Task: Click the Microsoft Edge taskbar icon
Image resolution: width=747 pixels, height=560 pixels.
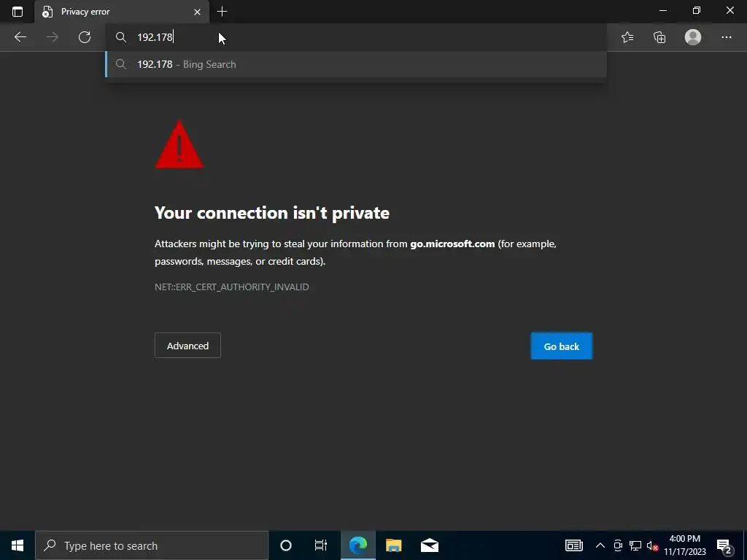Action: point(357,545)
